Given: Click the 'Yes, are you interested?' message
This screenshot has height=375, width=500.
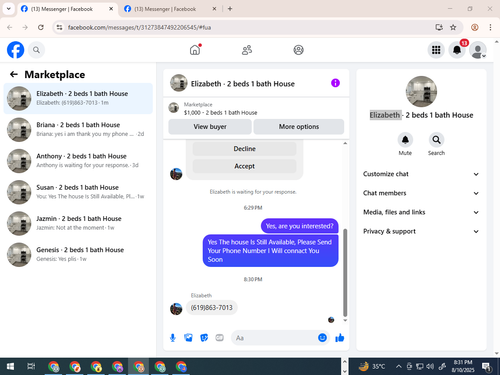Looking at the screenshot, I should point(299,226).
